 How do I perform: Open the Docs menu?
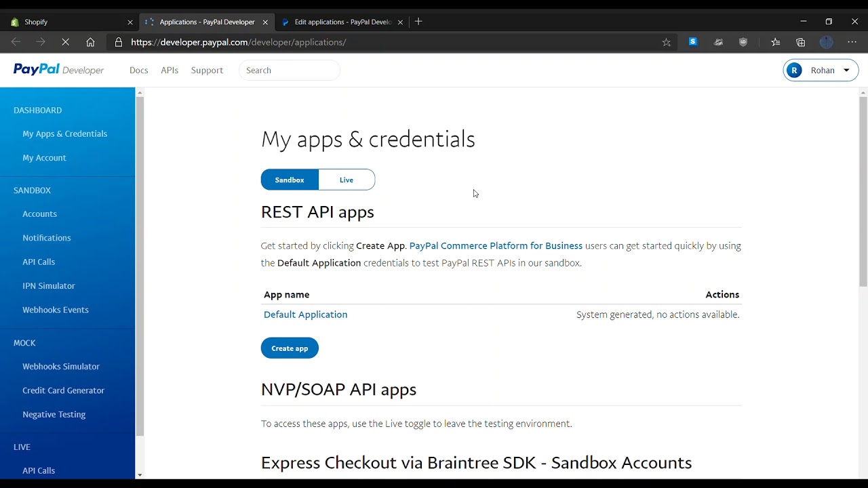click(x=138, y=70)
